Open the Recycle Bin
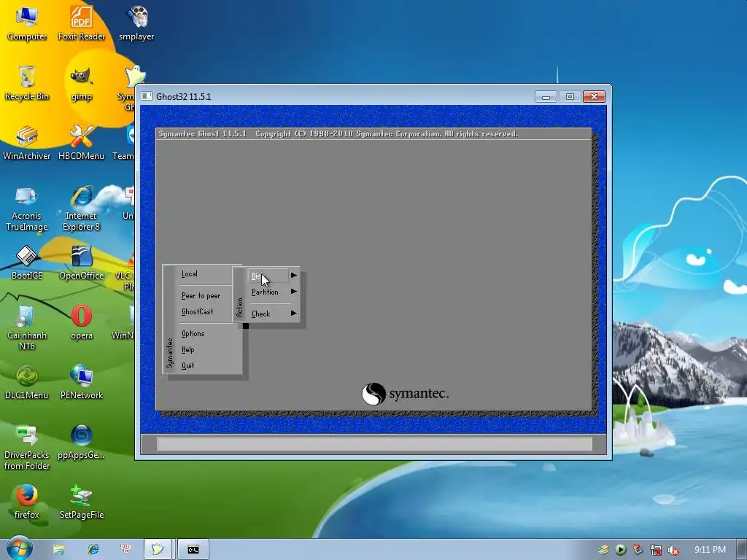 [27, 84]
